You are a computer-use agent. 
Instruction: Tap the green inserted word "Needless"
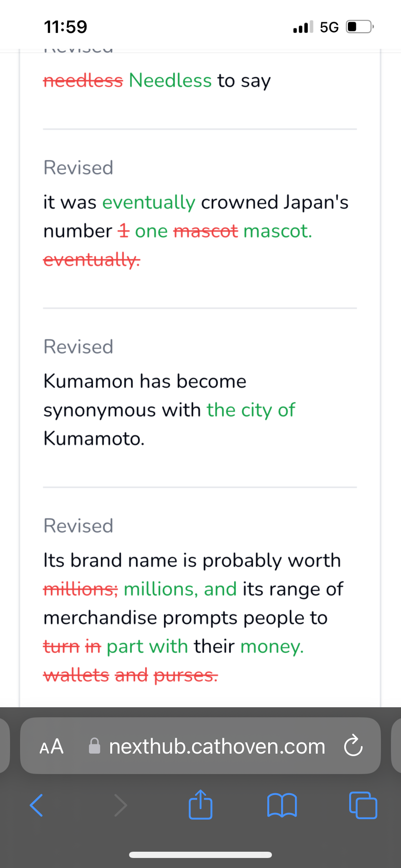coord(170,80)
